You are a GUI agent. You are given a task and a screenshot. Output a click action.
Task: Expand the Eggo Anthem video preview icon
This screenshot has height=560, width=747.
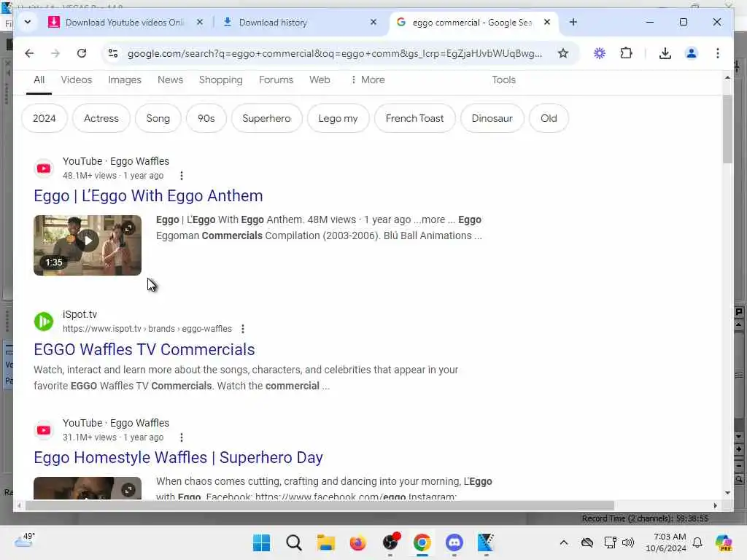tap(128, 228)
